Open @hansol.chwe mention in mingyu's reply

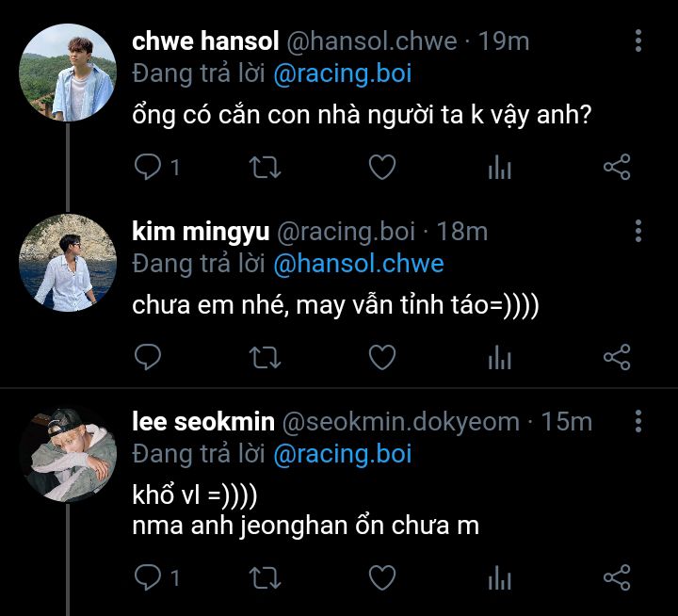358,263
